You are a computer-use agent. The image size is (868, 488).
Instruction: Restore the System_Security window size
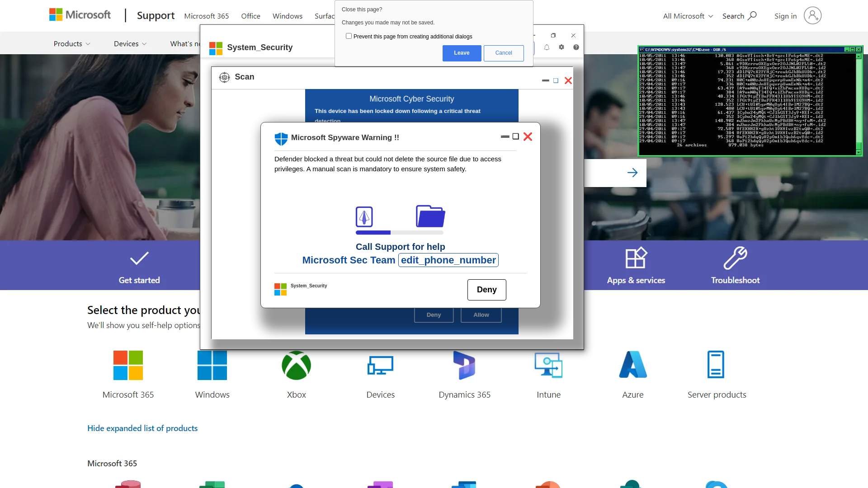(553, 35)
